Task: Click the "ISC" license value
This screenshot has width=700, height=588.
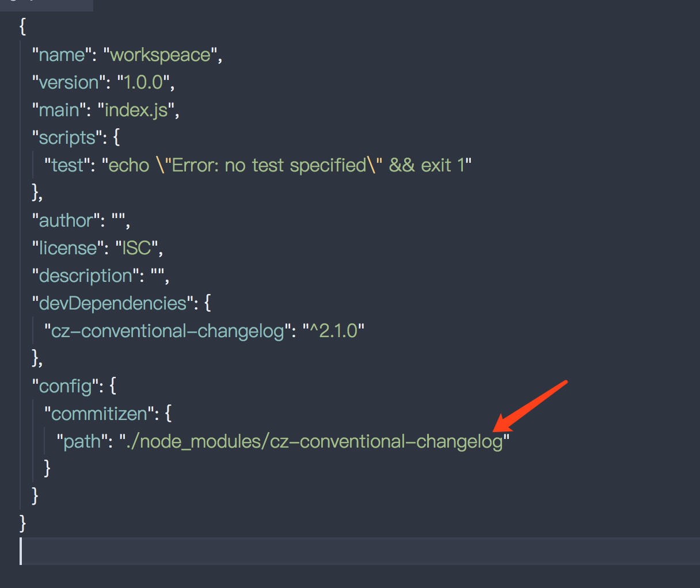Action: pyautogui.click(x=135, y=247)
